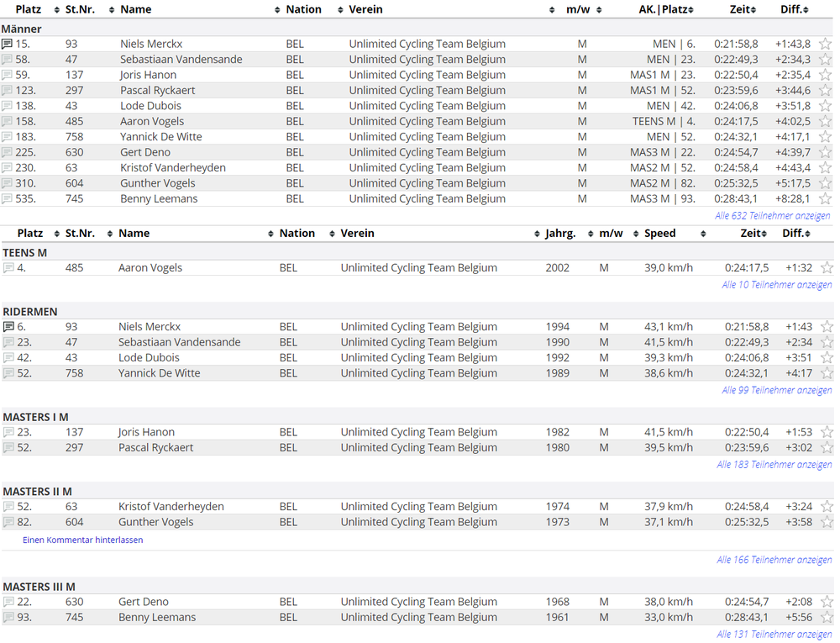Favorite star for Gunther Vogels in MASTERS II M
Image resolution: width=840 pixels, height=643 pixels.
[x=827, y=523]
